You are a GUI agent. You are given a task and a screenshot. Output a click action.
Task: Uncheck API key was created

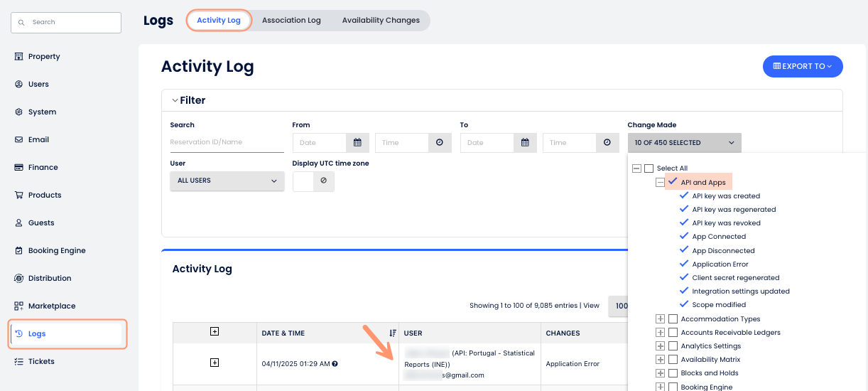(685, 195)
